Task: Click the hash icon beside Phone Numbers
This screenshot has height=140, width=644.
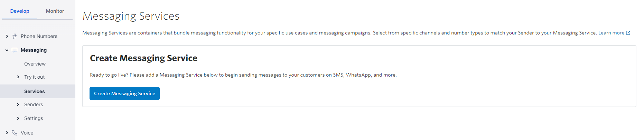Action: click(15, 36)
